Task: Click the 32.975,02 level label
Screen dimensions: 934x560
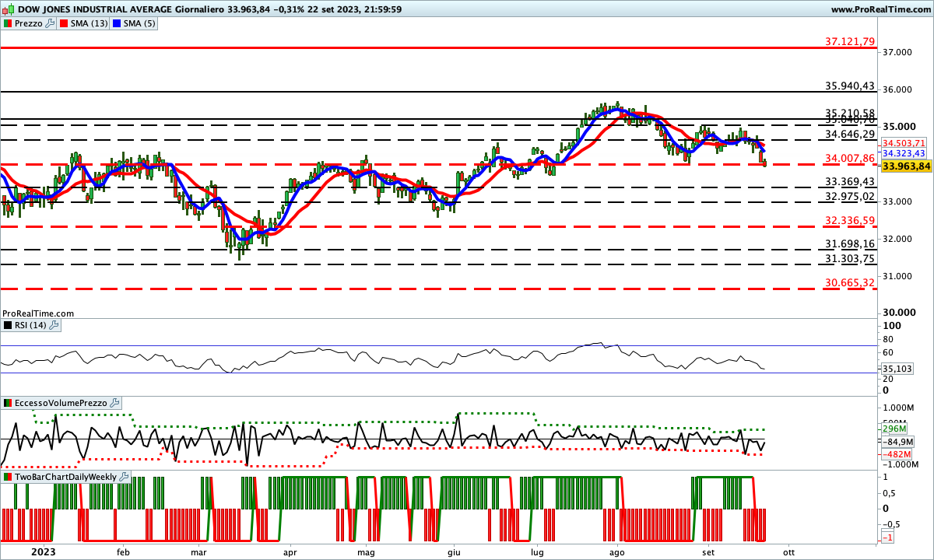Action: (x=850, y=196)
